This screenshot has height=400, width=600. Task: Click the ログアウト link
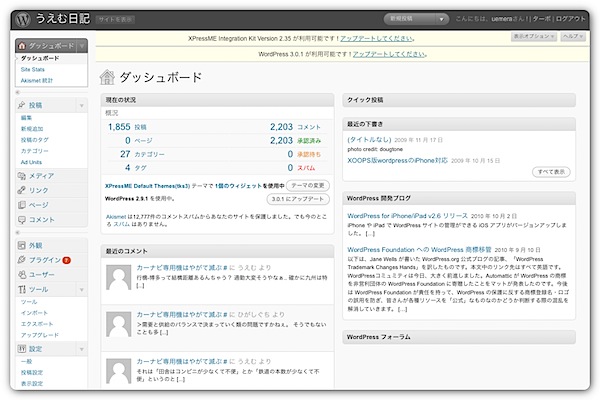(x=571, y=19)
